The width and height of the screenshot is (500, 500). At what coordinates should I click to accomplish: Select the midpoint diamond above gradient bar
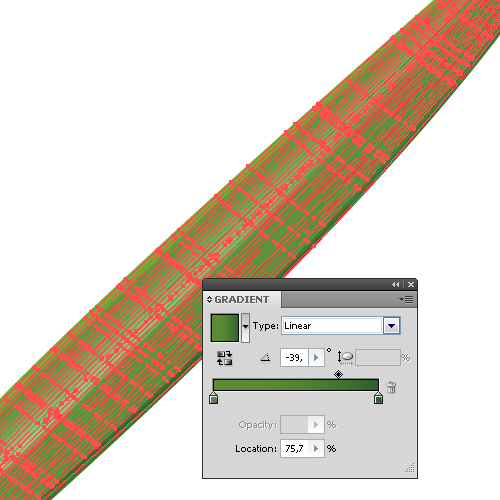pyautogui.click(x=338, y=374)
